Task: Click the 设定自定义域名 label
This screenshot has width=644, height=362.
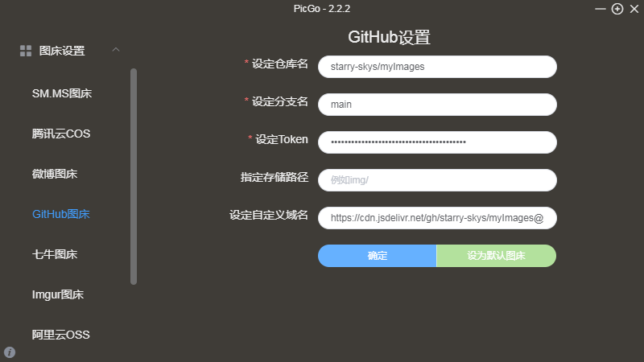Action: [269, 215]
